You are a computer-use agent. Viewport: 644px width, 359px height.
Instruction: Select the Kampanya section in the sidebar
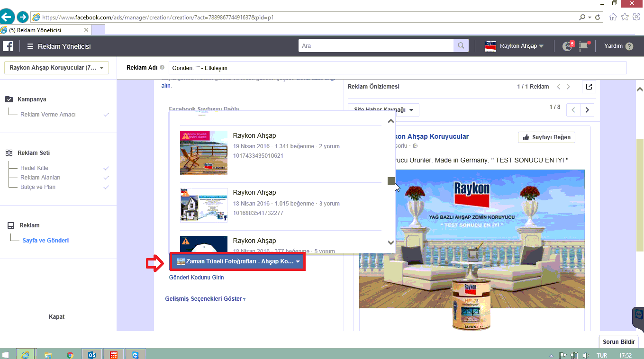(x=32, y=99)
